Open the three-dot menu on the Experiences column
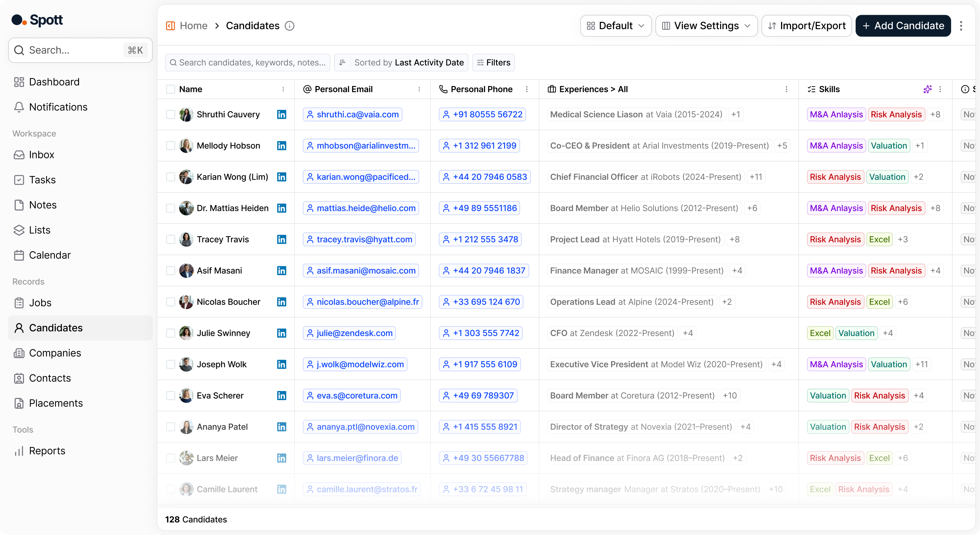Screen dimensions: 980x535 click(x=786, y=89)
